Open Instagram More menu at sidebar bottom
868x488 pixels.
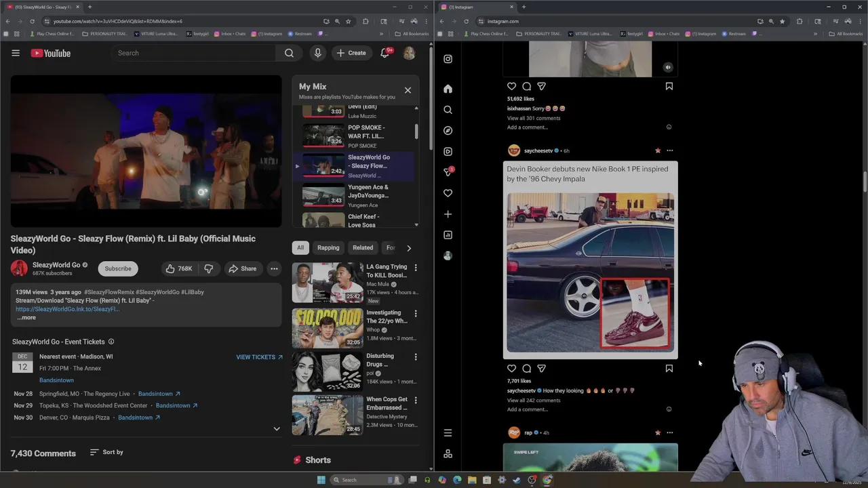448,433
